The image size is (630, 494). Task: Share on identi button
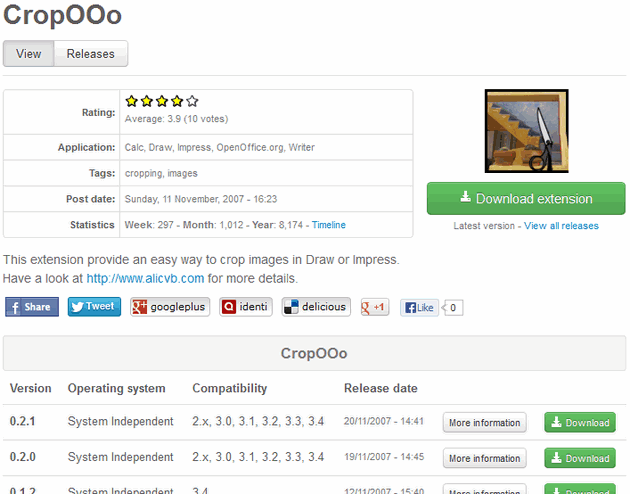coord(246,307)
